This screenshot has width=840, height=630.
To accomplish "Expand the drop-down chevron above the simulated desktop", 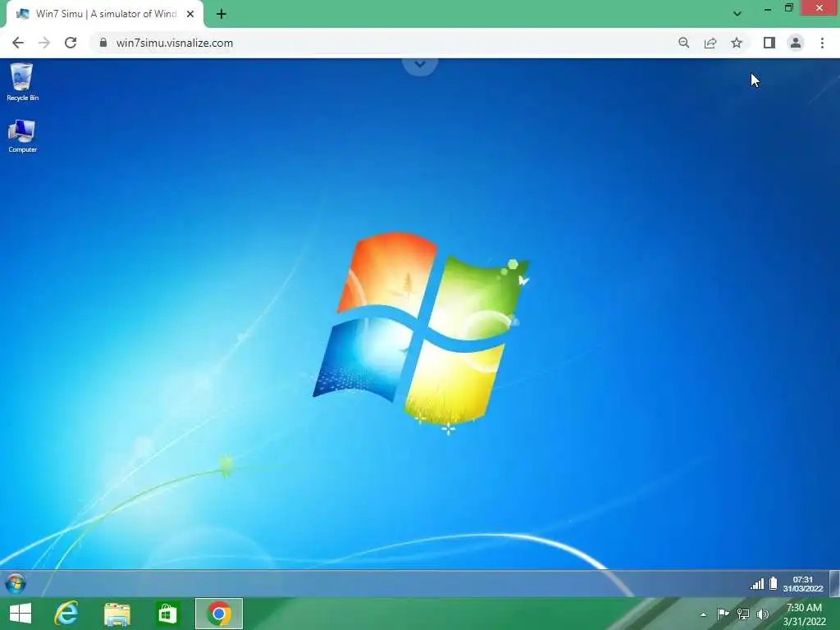I will pyautogui.click(x=420, y=65).
